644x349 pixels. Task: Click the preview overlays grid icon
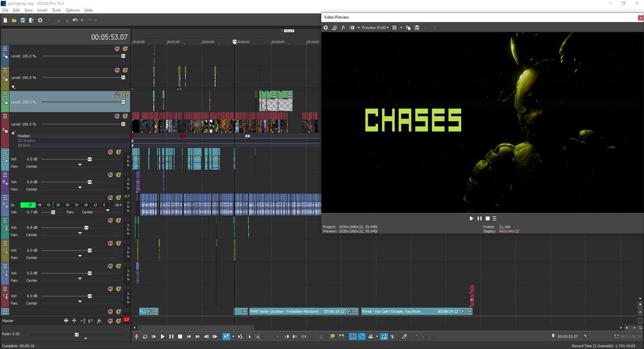[x=394, y=28]
